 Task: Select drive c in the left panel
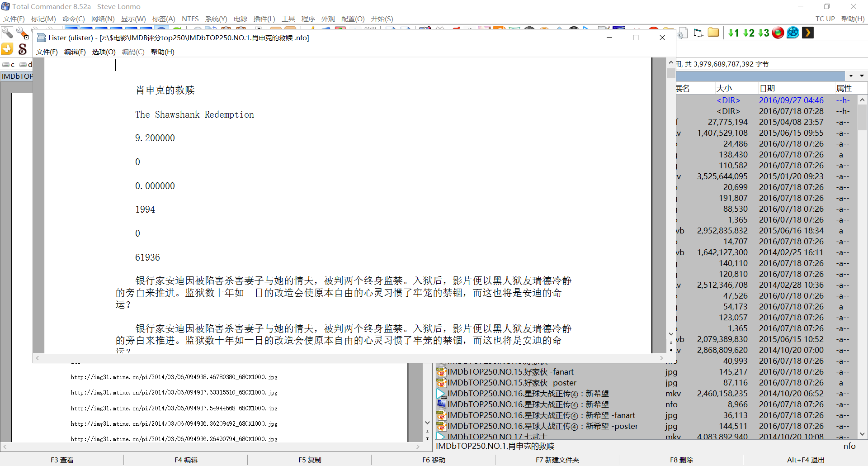coord(9,64)
